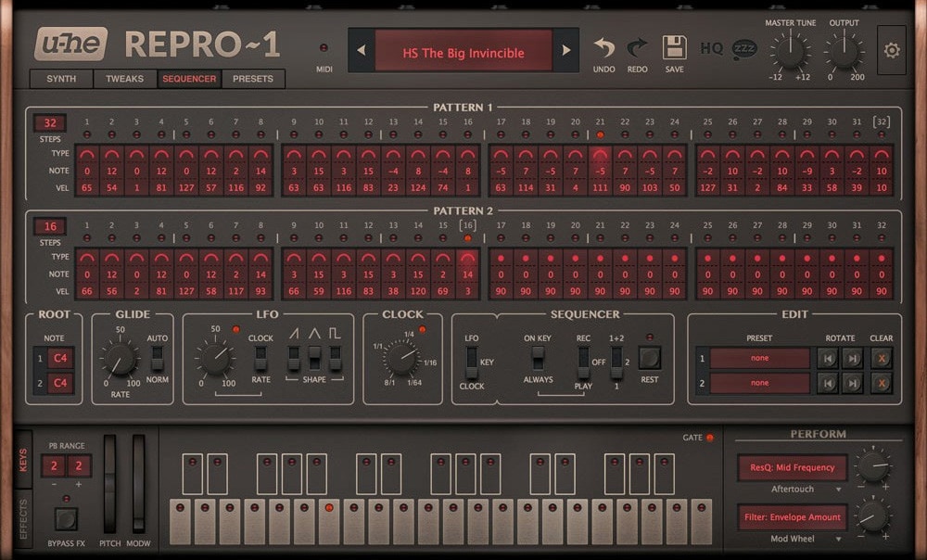The height and width of the screenshot is (560, 927).
Task: Click the white key with the lit LED
Action: pyautogui.click(x=329, y=523)
